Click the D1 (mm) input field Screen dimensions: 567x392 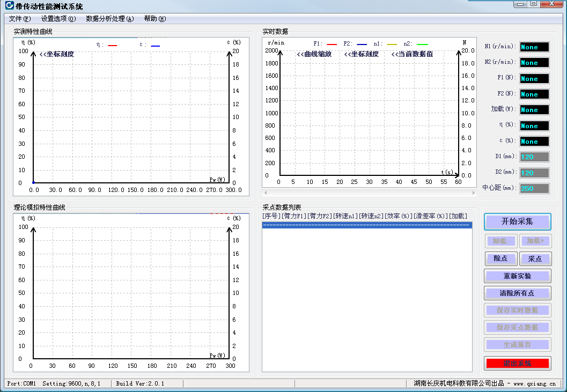coord(534,157)
